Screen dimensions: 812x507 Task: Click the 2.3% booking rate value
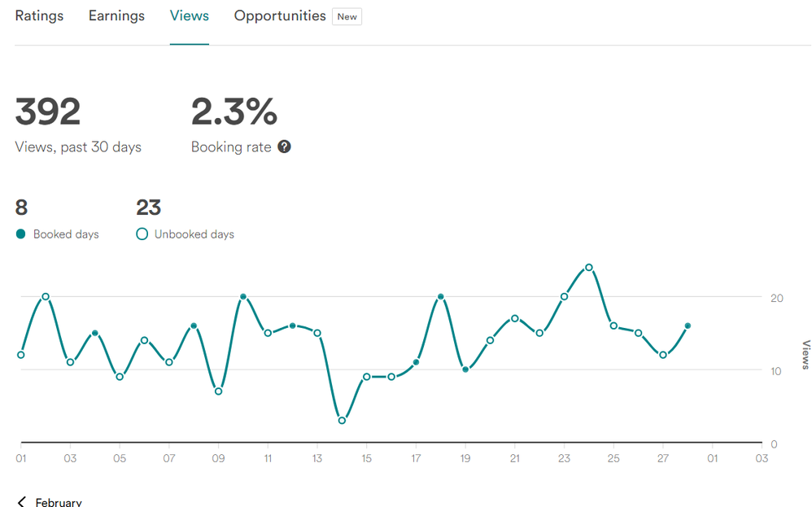click(x=234, y=112)
